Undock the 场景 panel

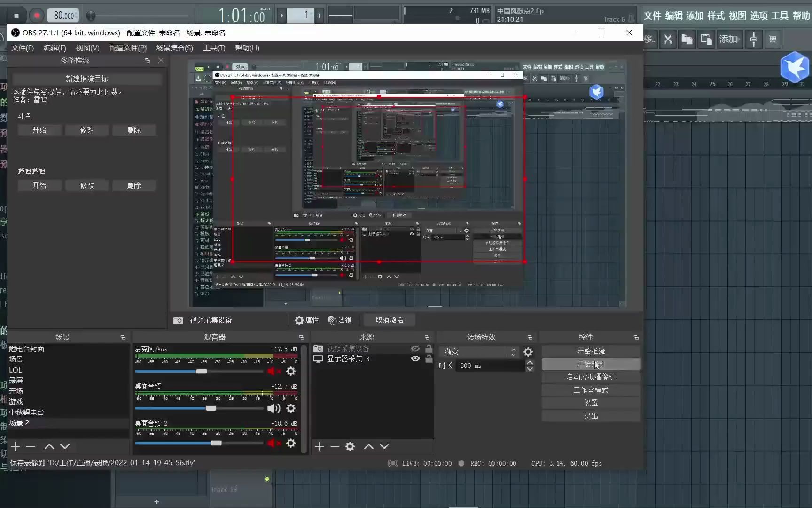point(123,337)
